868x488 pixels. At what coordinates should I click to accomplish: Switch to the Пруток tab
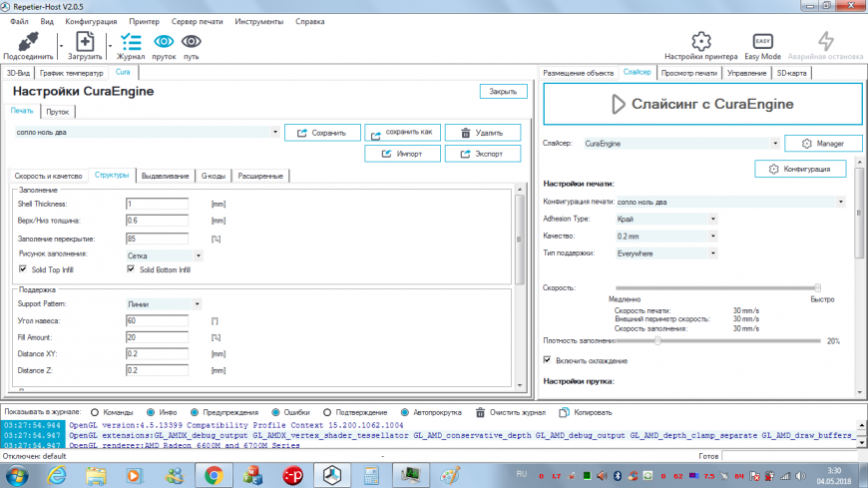(x=58, y=112)
